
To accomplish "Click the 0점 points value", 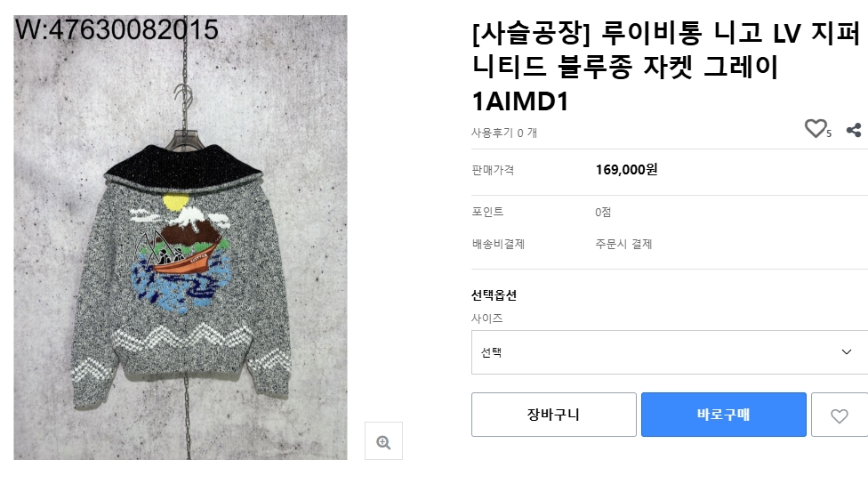I will pyautogui.click(x=603, y=212).
